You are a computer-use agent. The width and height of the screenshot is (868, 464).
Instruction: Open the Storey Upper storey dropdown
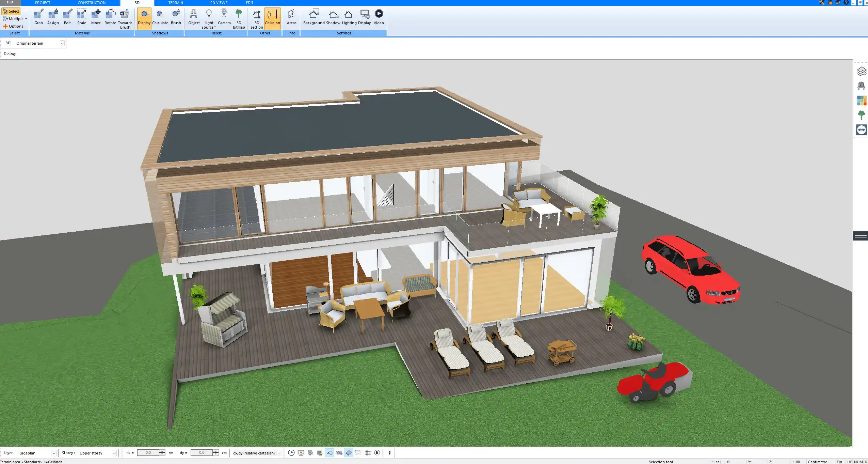click(114, 453)
